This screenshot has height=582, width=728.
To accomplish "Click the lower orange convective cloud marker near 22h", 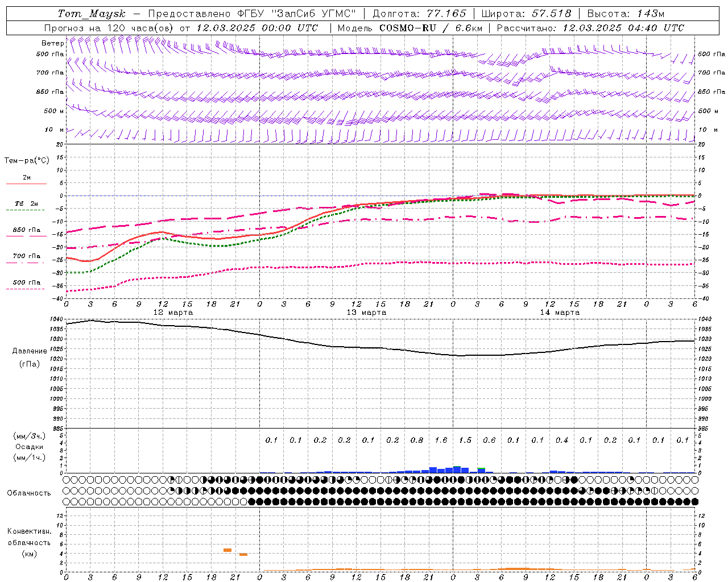I will 243,554.
